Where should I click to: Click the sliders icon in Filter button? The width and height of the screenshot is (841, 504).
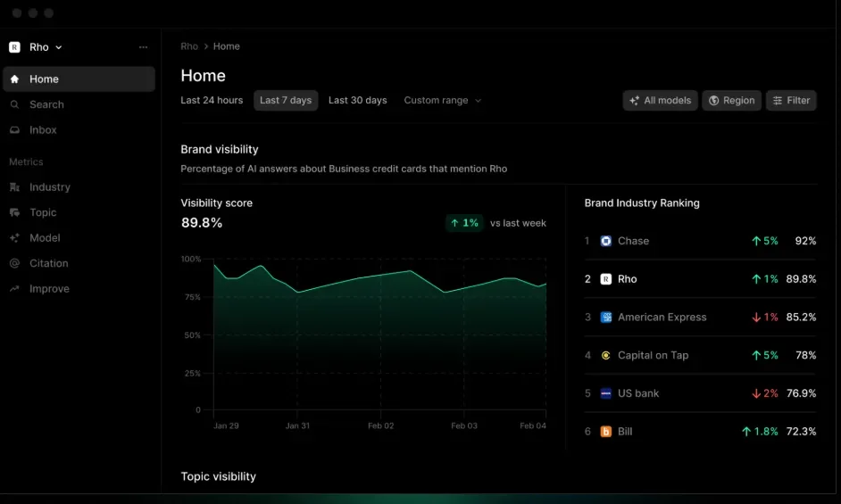[778, 100]
